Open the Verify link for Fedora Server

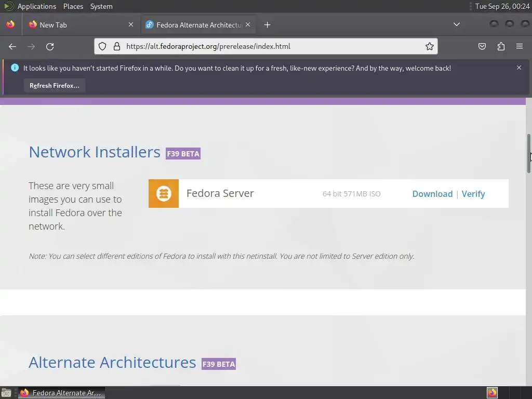pyautogui.click(x=473, y=194)
